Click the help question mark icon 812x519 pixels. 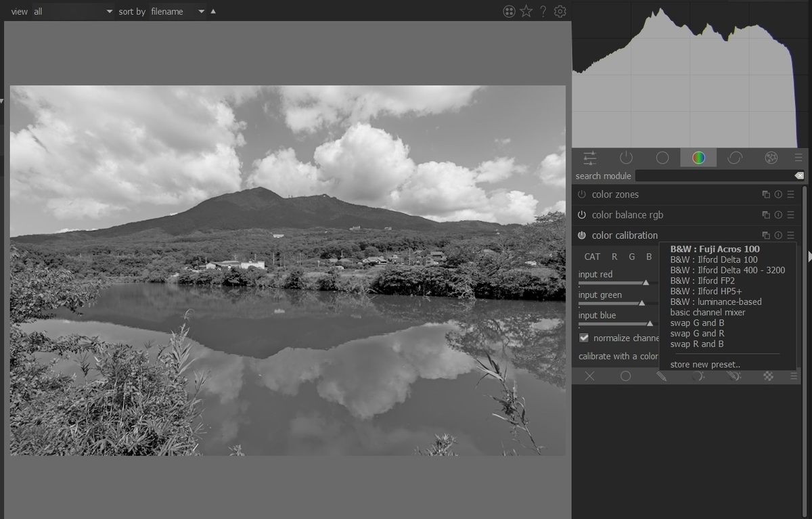click(x=543, y=11)
